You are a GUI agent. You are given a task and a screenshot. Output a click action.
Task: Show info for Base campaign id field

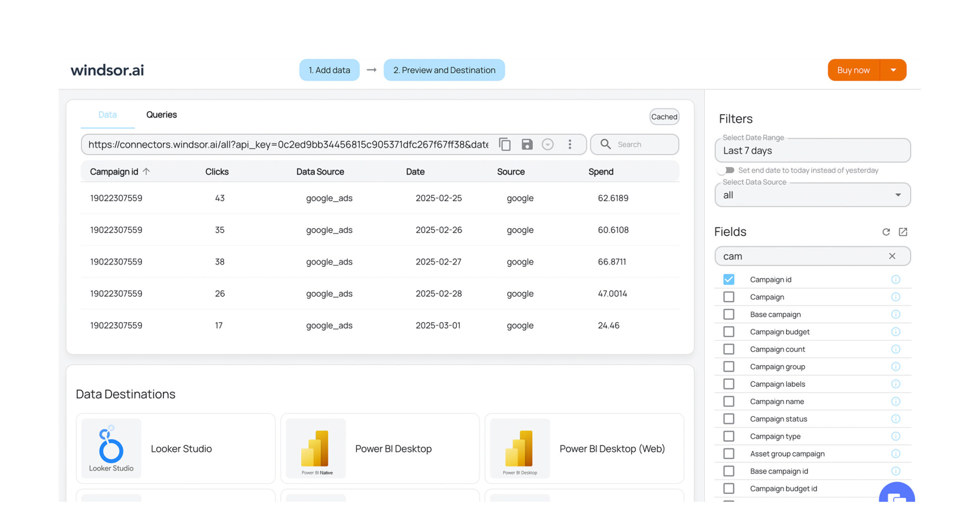tap(895, 471)
